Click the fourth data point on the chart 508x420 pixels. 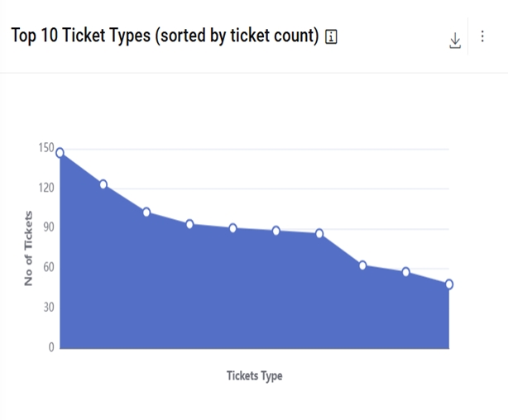click(x=189, y=224)
